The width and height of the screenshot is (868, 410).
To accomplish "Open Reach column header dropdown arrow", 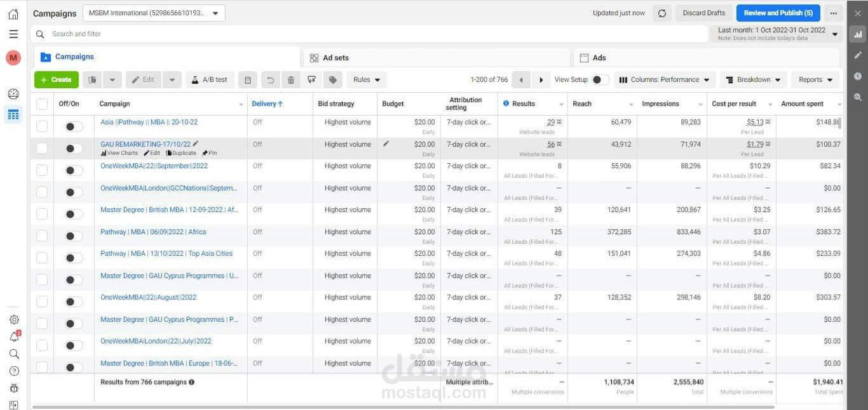I will coord(631,105).
